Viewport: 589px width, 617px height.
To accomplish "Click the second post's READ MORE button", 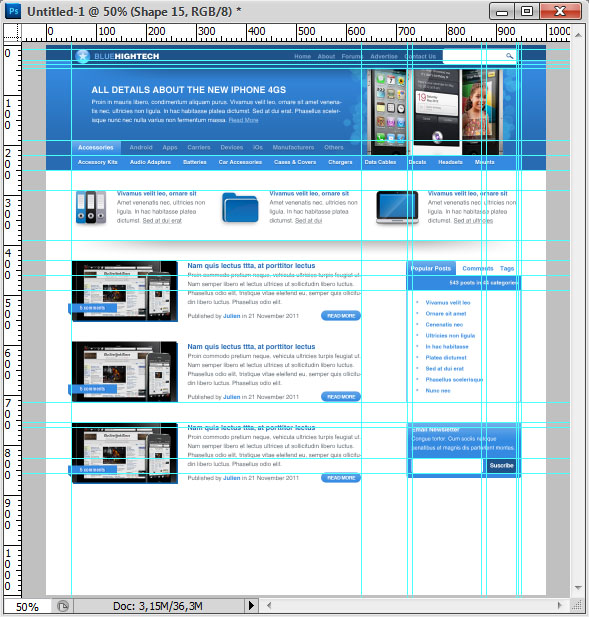I will click(341, 397).
